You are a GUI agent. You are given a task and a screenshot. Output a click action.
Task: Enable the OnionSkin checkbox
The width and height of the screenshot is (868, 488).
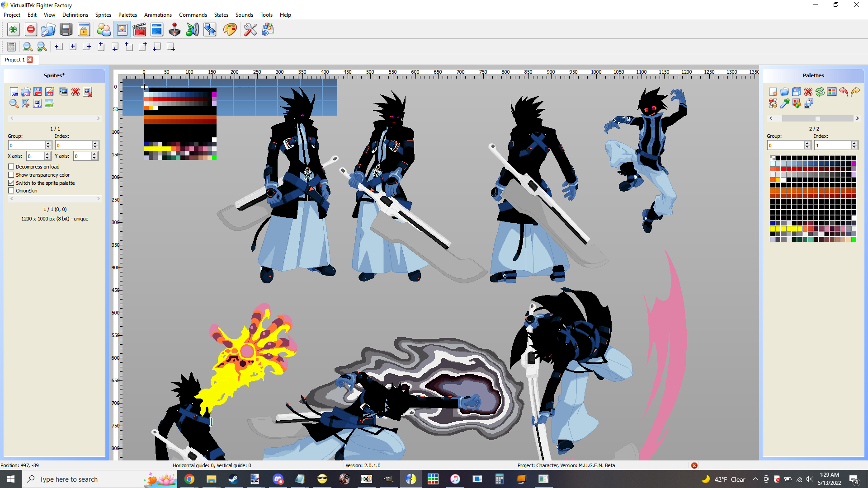[x=11, y=191]
